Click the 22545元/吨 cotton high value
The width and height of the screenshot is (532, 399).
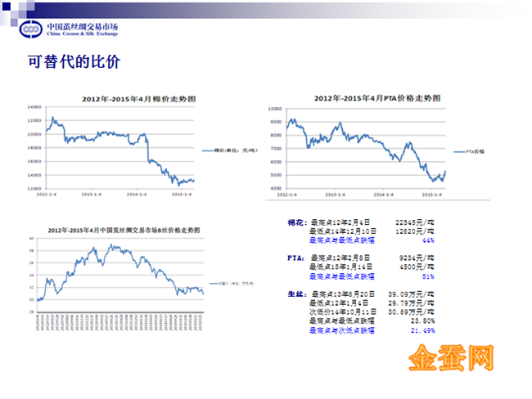coord(414,222)
